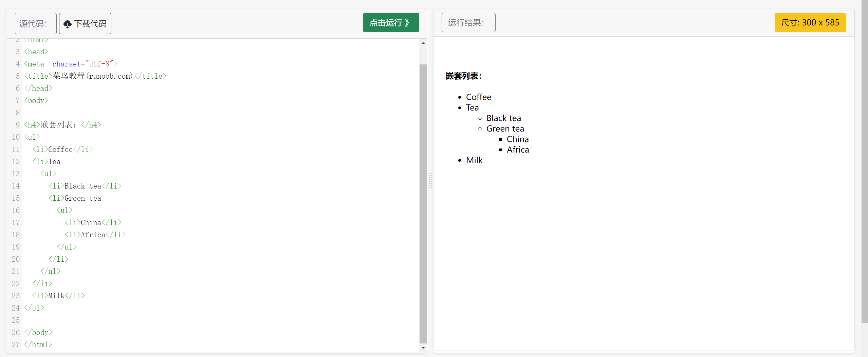Click the splitter handle between code and result
The width and height of the screenshot is (868, 357).
point(430,180)
